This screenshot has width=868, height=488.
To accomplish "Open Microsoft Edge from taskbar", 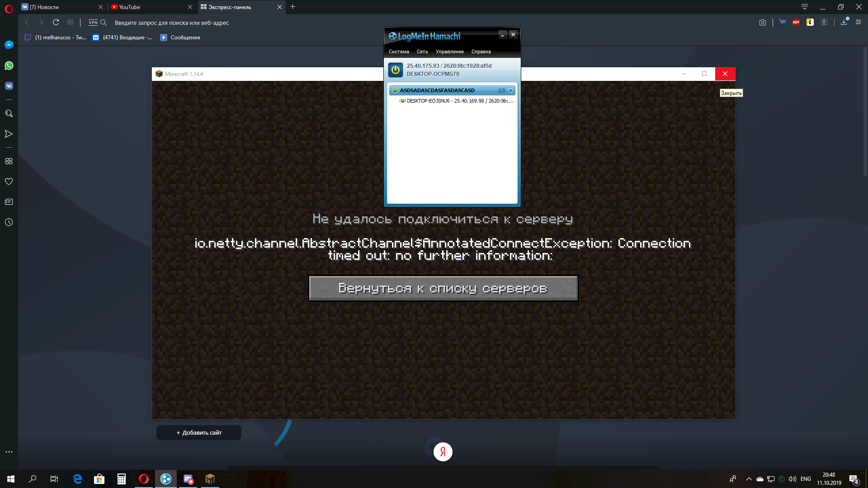I will coord(77,479).
